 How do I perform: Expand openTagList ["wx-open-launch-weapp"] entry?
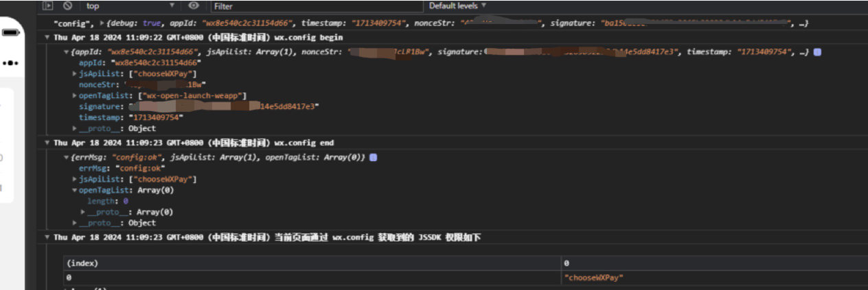(x=75, y=96)
